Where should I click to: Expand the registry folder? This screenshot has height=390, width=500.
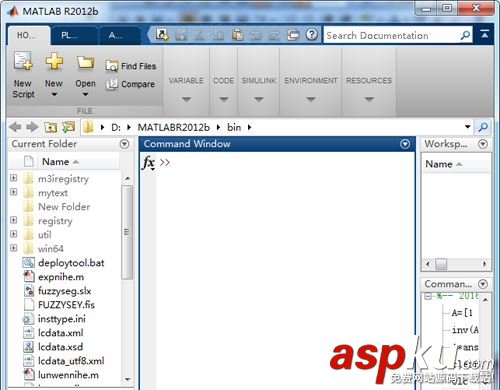[14, 220]
